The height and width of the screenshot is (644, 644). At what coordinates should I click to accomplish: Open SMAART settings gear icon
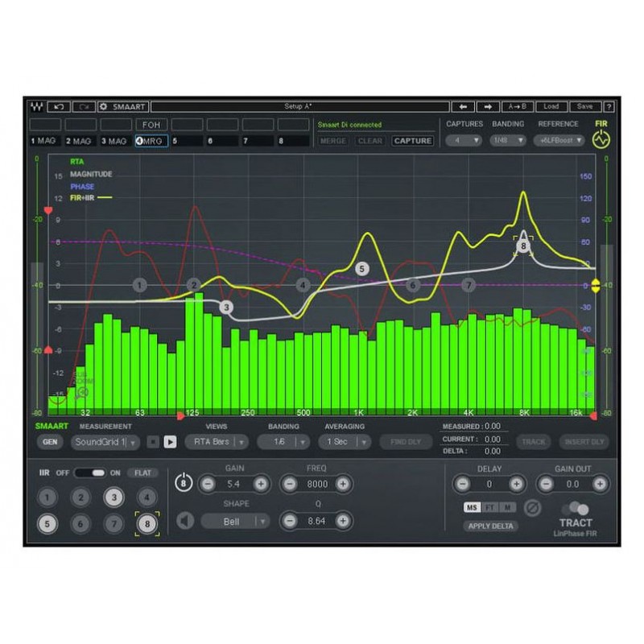coord(104,106)
